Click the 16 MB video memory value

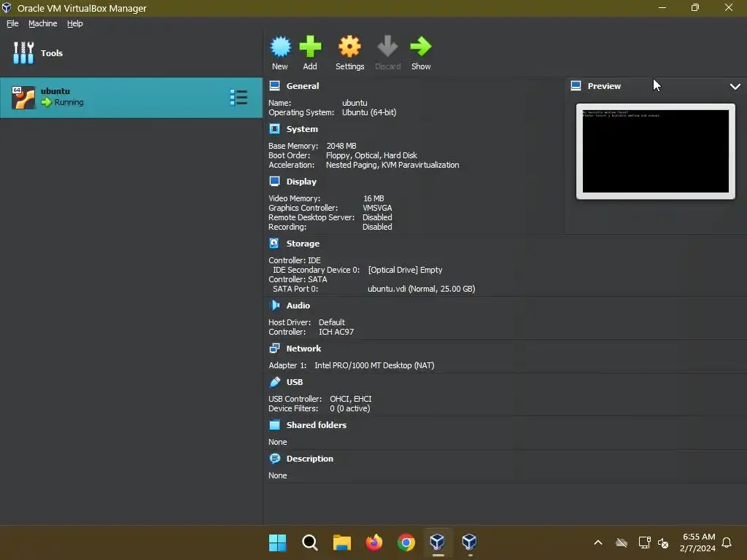pos(373,198)
